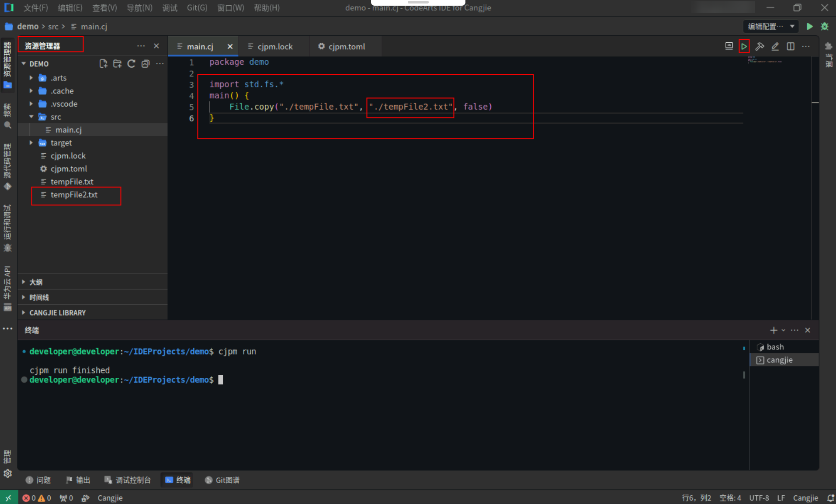The image size is (836, 504).
Task: Open the notifications bell in status bar
Action: point(830,498)
